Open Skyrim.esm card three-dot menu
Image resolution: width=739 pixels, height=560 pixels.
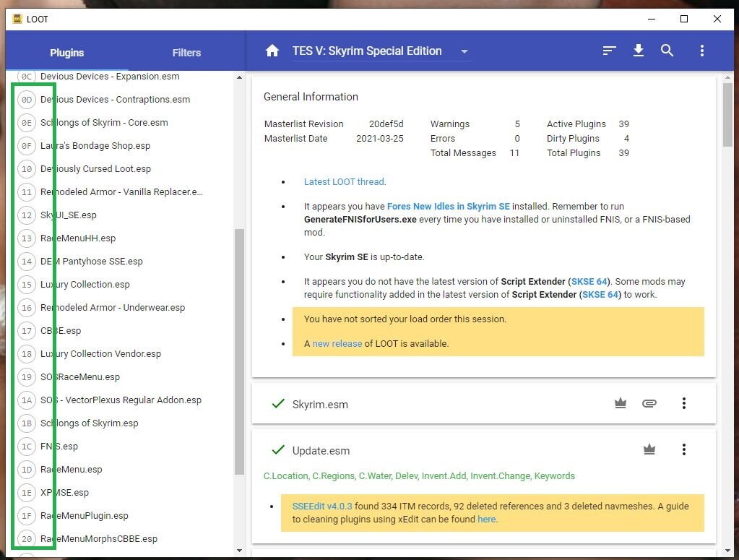point(684,403)
